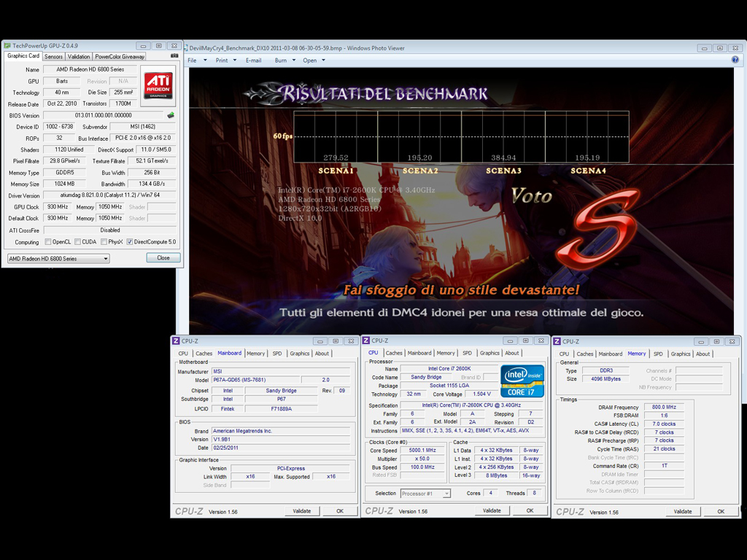
Task: Click the TechPowerUp GPU-Z title bar icon
Action: click(x=7, y=46)
